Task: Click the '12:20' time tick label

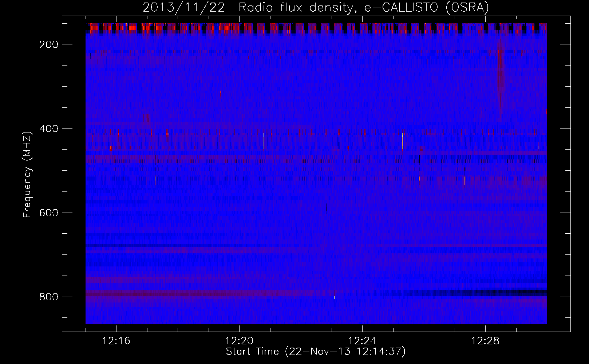Action: pos(240,341)
